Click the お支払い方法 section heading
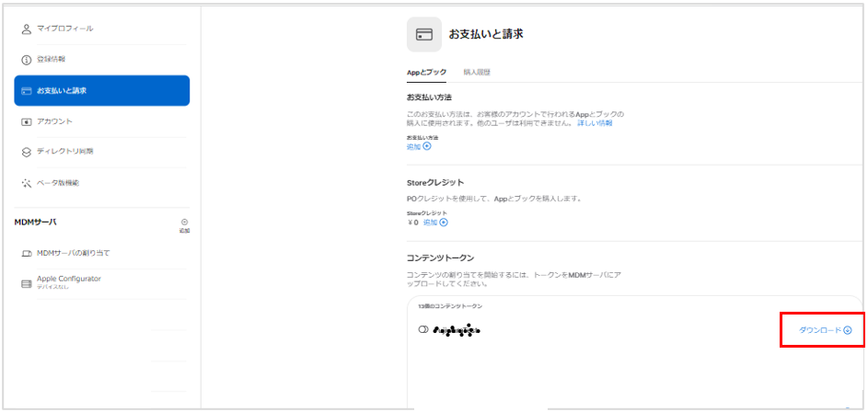The image size is (868, 412). coord(429,97)
